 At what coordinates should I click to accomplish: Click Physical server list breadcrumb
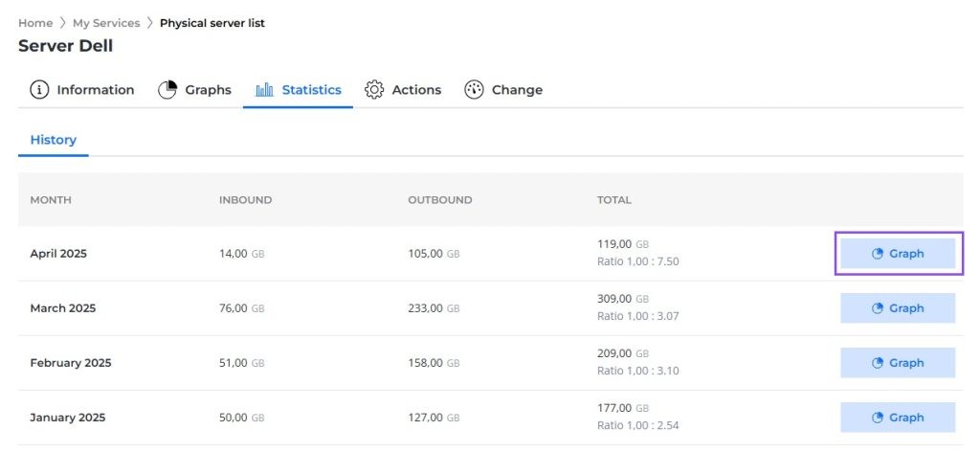click(212, 23)
